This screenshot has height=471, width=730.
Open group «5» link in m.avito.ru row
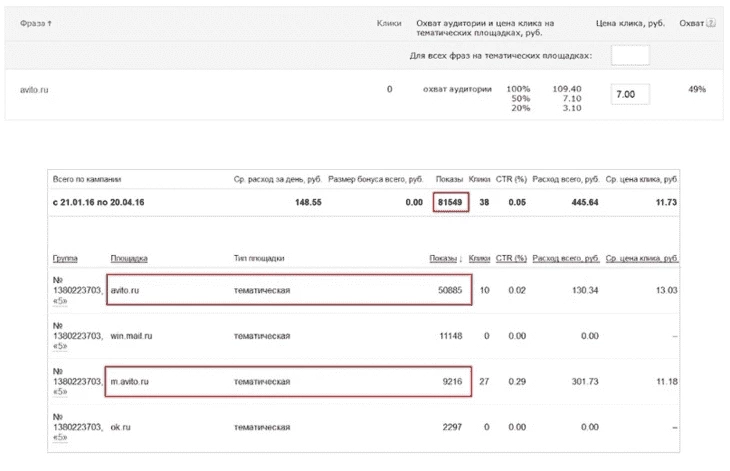60,392
